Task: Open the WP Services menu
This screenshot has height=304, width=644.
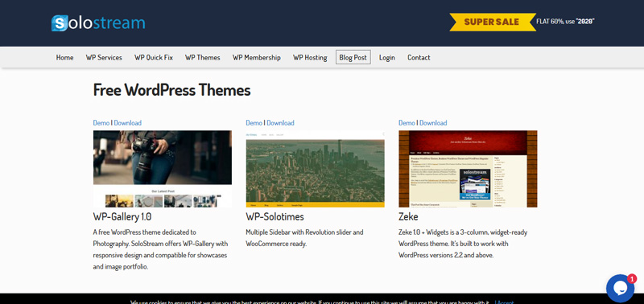Action: (104, 57)
